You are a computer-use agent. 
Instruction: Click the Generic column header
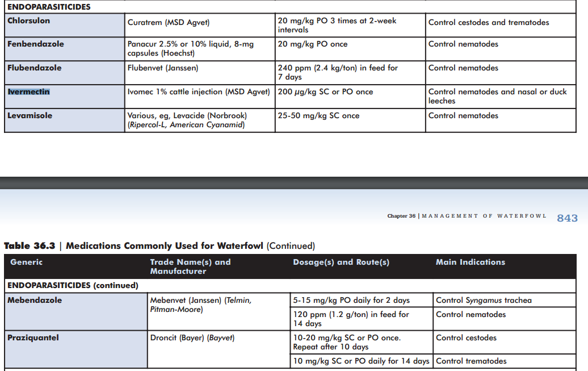(x=26, y=262)
